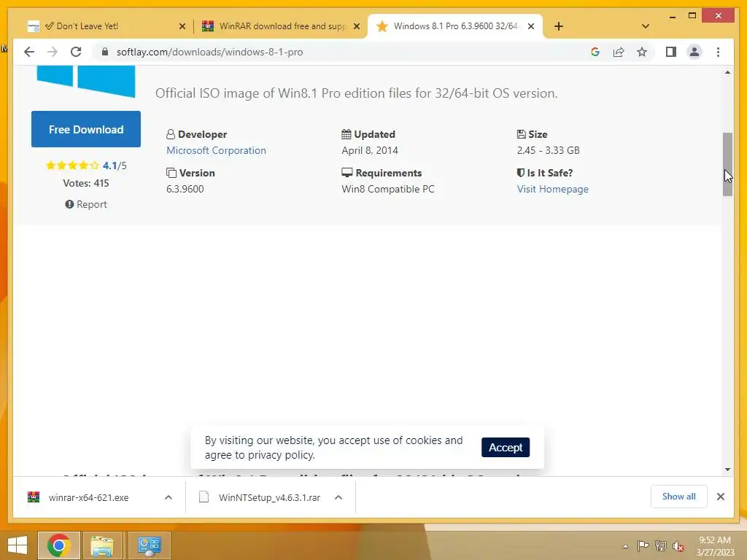The height and width of the screenshot is (560, 747).
Task: View site security lock info
Action: tap(105, 52)
